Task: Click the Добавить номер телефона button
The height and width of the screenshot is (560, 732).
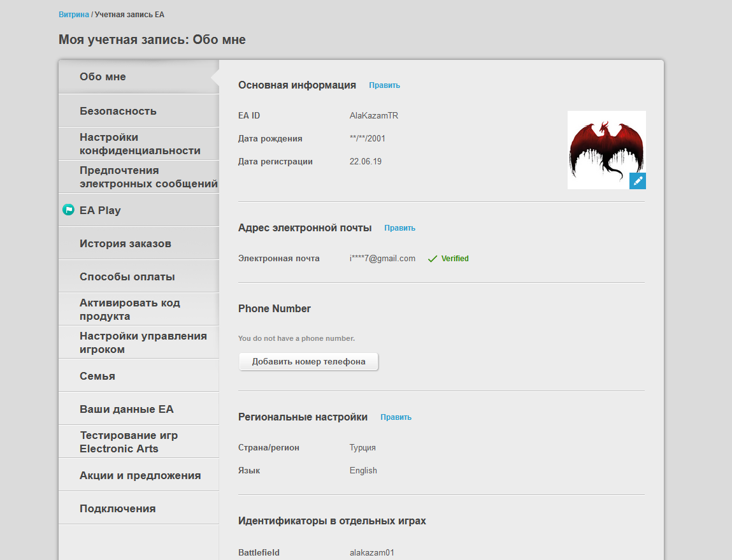Action: click(308, 362)
